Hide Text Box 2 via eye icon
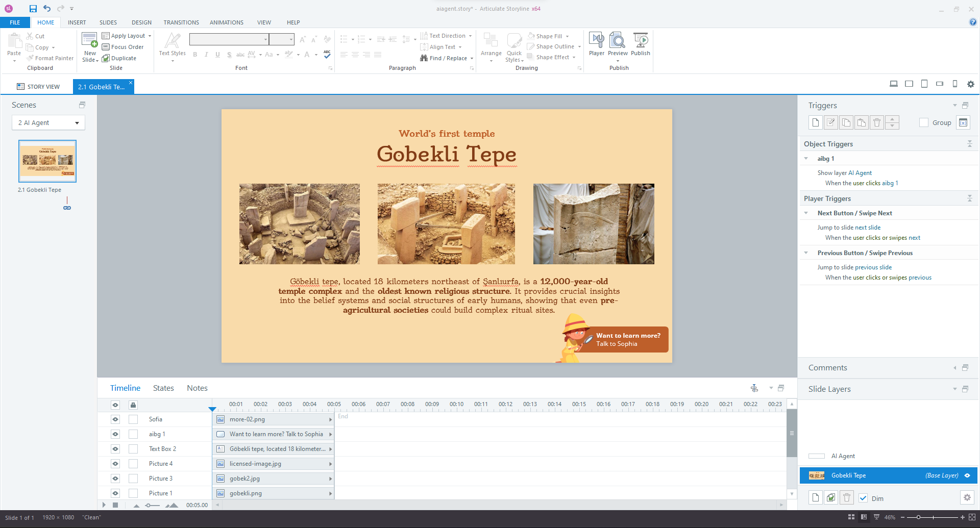This screenshot has width=980, height=528. click(115, 449)
